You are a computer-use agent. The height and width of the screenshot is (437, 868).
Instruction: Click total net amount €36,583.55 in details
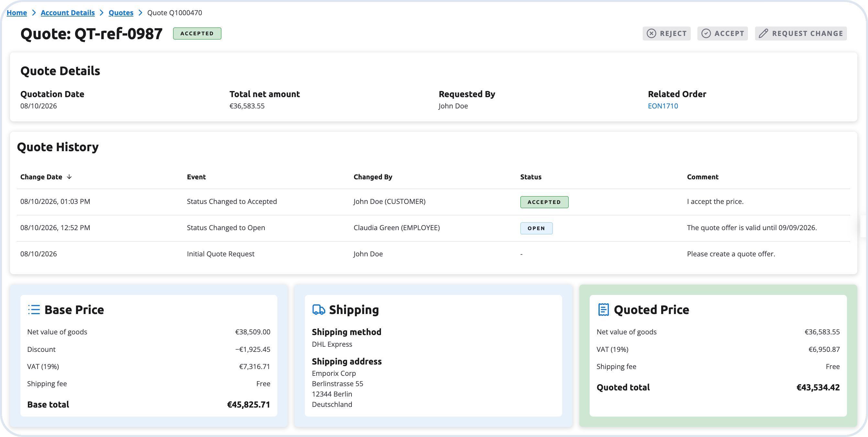(247, 106)
